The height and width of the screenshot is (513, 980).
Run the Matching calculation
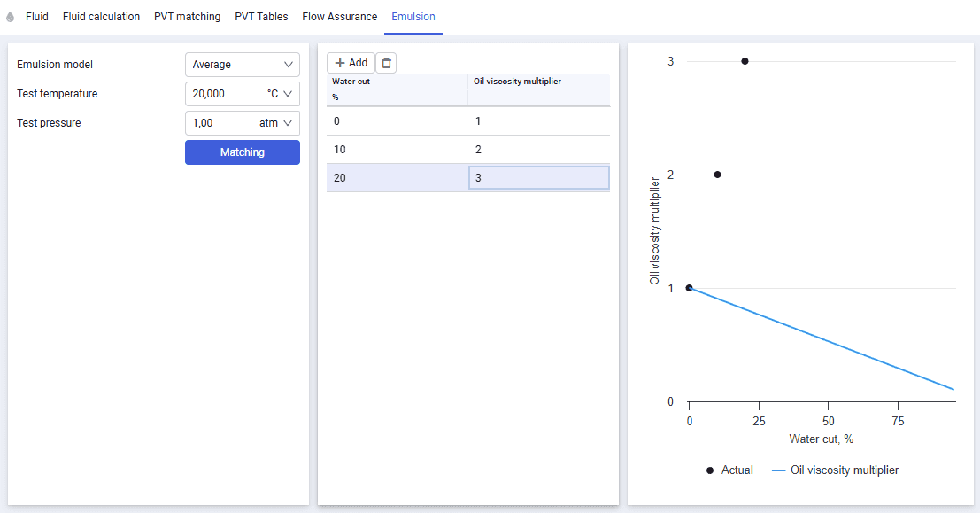click(x=243, y=152)
